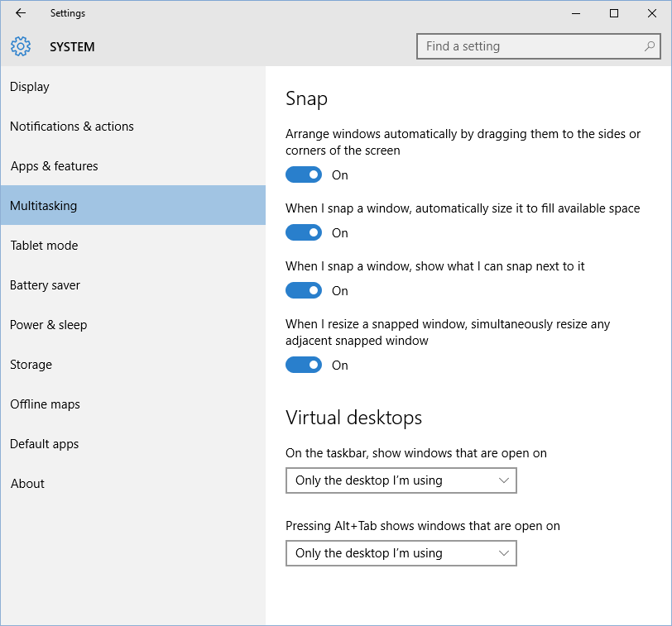Open Tablet mode settings
The image size is (672, 626).
133,246
